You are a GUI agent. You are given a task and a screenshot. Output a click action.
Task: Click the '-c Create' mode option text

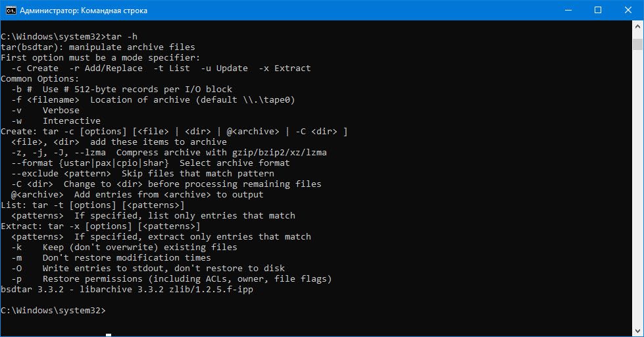(35, 68)
